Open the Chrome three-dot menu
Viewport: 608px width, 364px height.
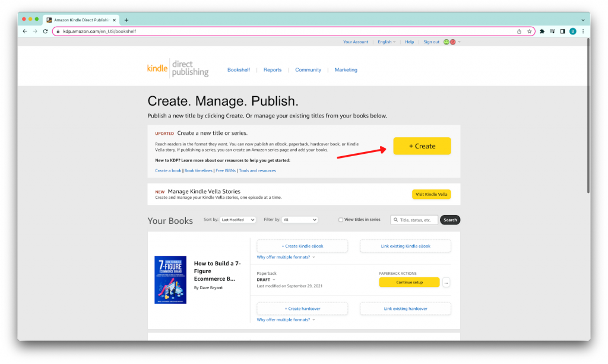pos(582,31)
